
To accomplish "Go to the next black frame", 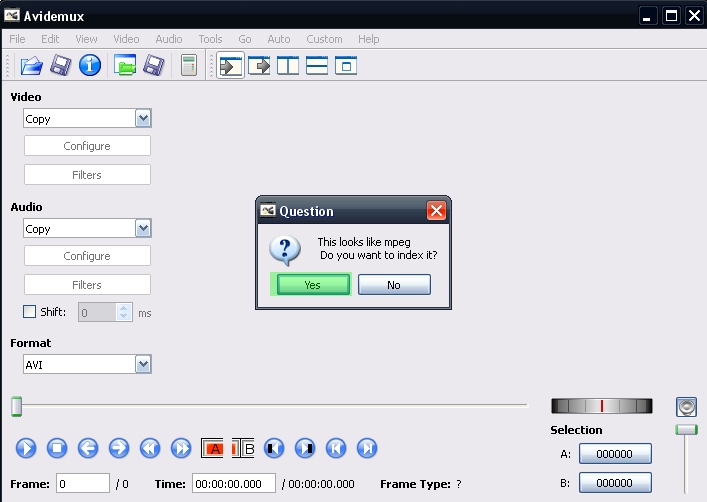I will [305, 448].
